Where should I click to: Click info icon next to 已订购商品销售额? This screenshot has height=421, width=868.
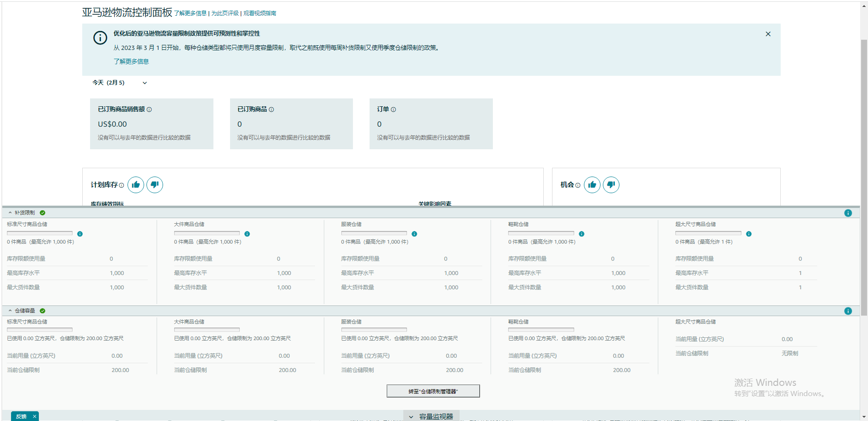click(149, 110)
